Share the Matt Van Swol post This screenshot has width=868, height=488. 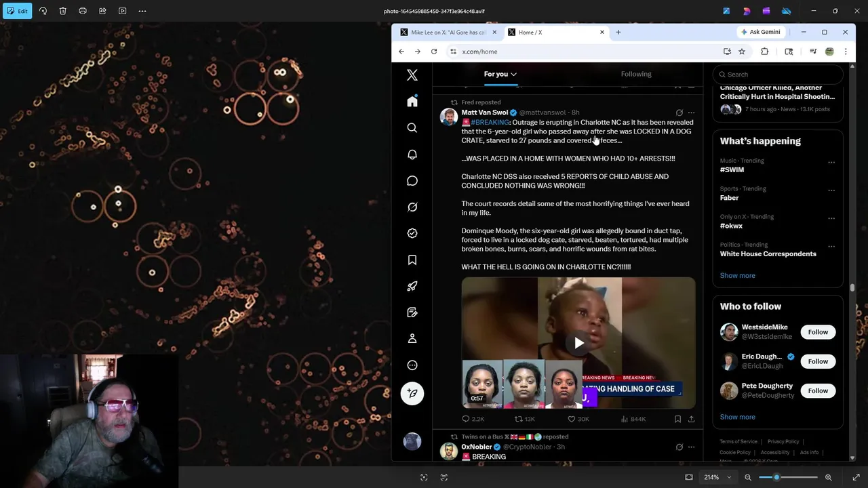click(691, 419)
